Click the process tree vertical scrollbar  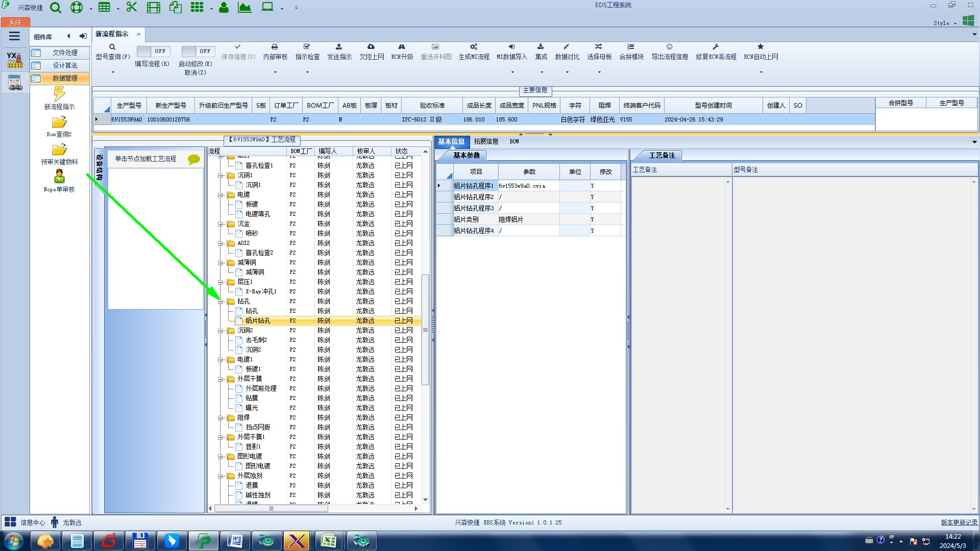(425, 329)
